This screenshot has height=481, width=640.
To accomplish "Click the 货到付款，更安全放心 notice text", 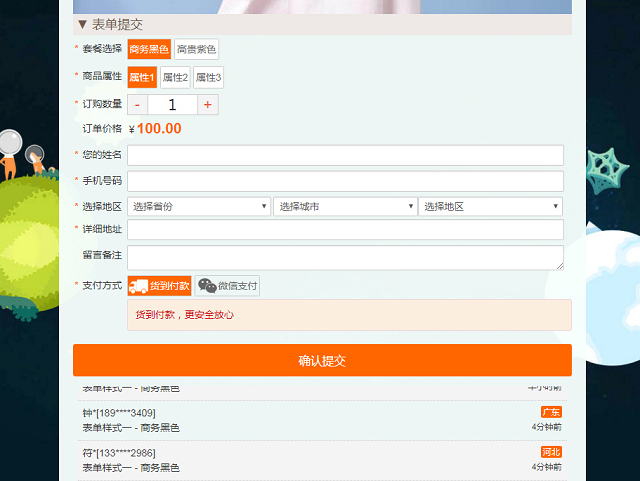I will (x=184, y=315).
